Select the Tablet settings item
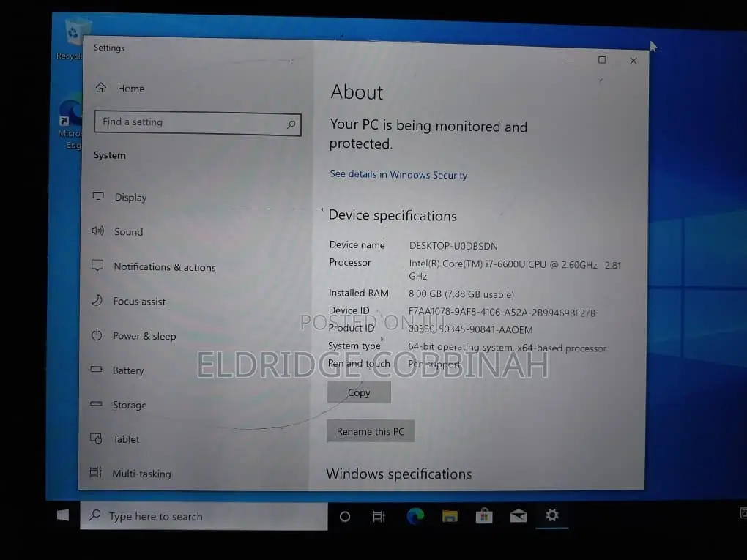Screen dimensions: 747x560 point(115,439)
